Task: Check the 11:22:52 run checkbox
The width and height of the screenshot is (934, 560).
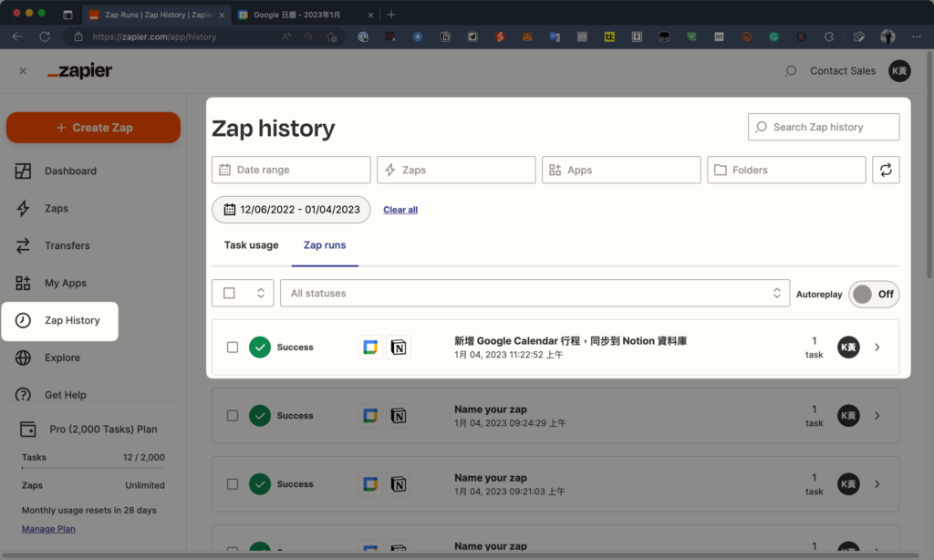Action: [233, 347]
